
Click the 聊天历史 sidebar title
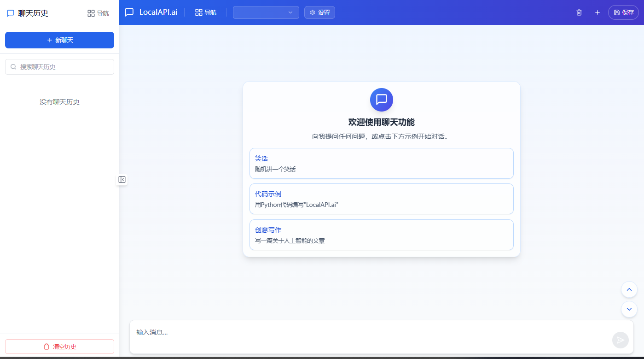click(33, 13)
